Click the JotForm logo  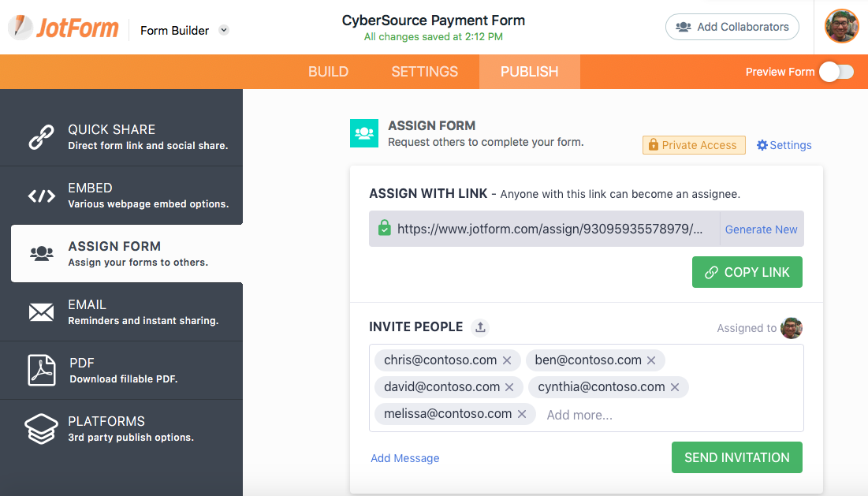tap(63, 28)
